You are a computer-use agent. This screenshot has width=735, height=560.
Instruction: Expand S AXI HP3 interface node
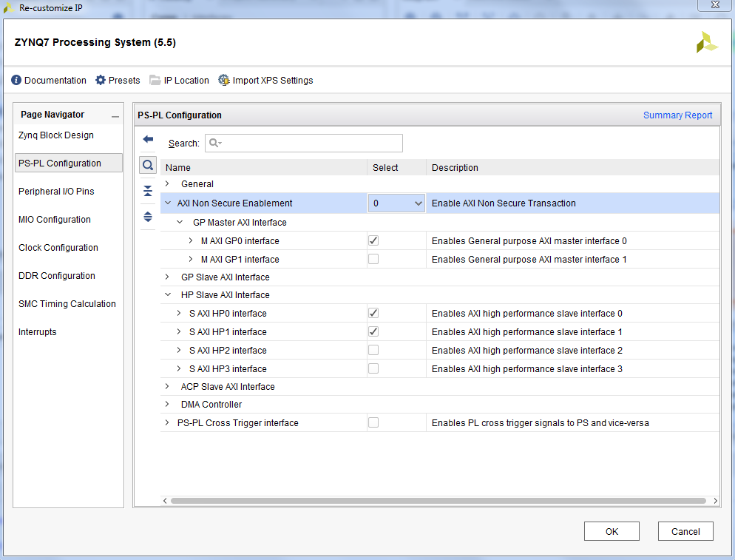[179, 368]
